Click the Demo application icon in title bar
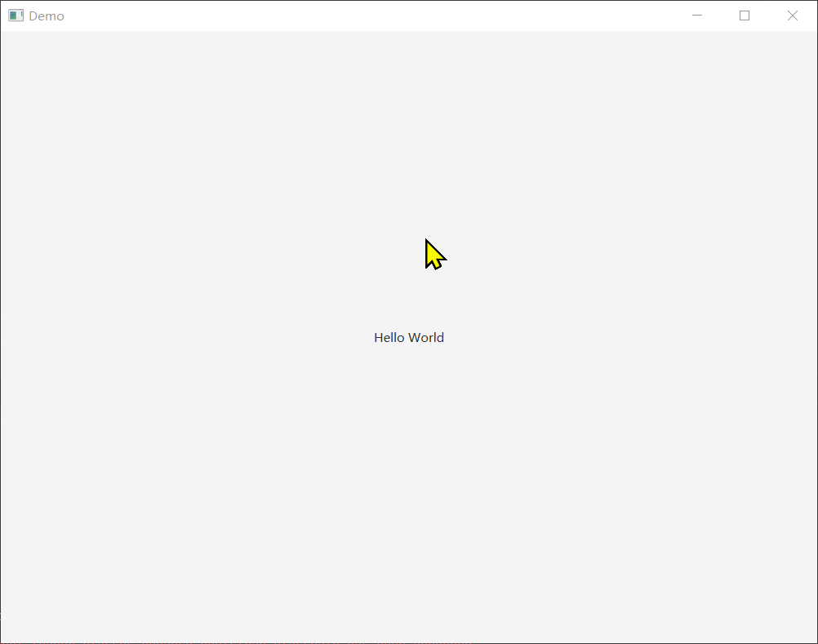Image resolution: width=818 pixels, height=644 pixels. pos(14,15)
